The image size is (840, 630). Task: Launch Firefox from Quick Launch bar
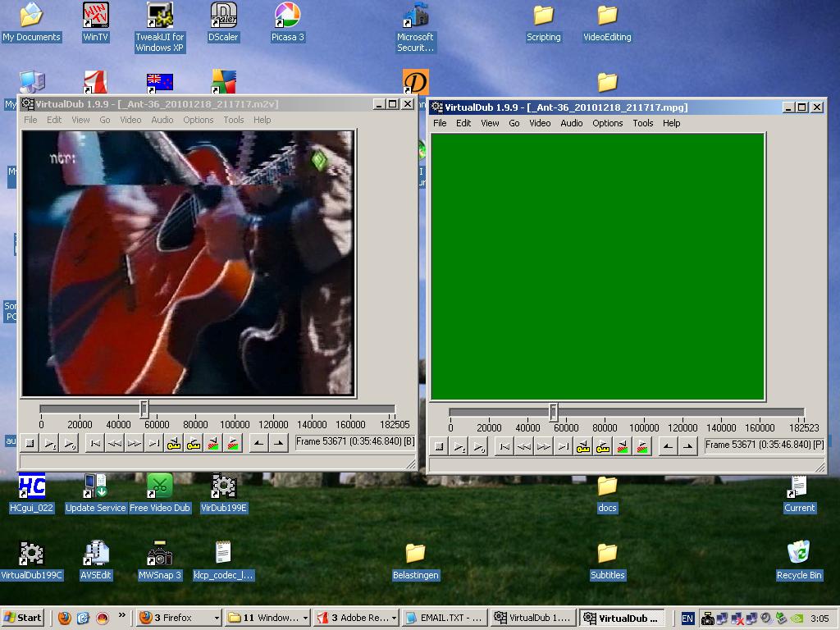click(x=64, y=618)
